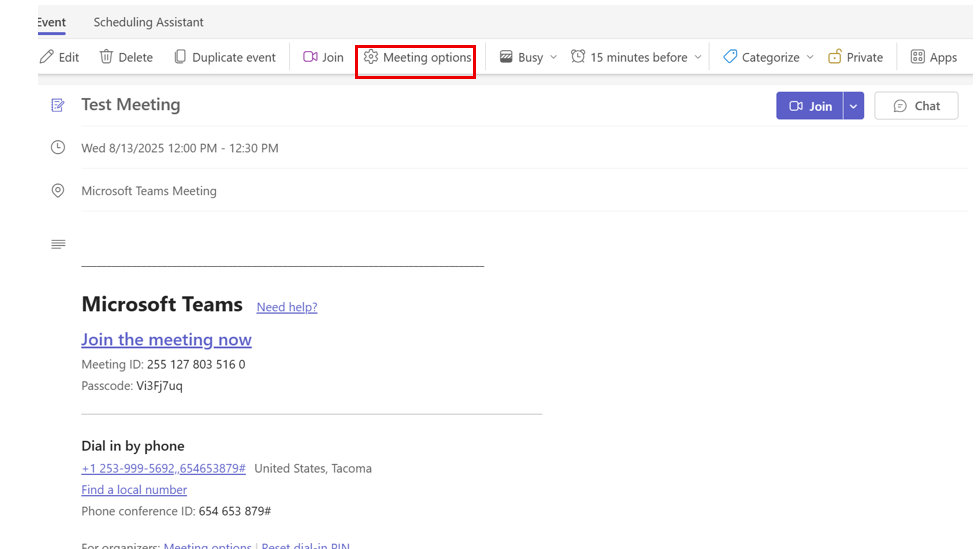Click the Chat bubble icon

(900, 106)
